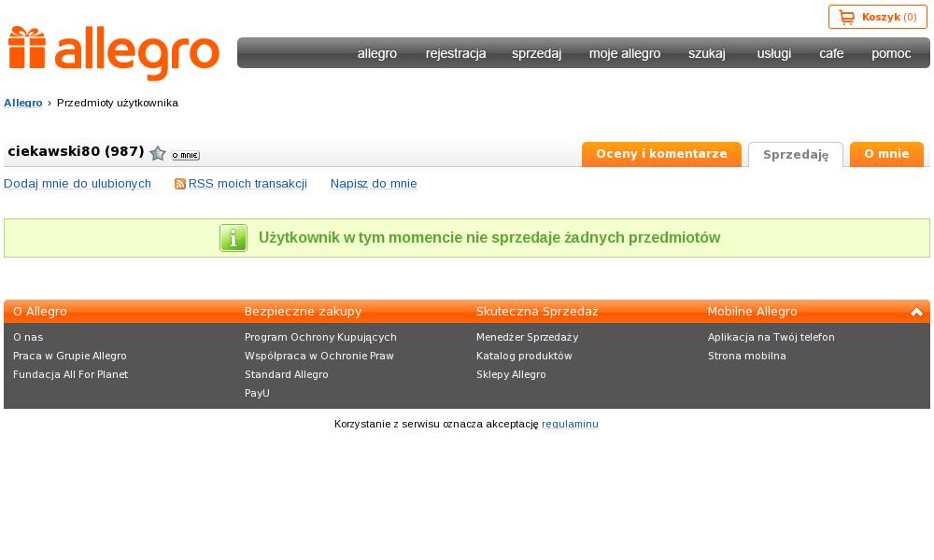
Task: Open the 'allegro' nav menu item
Action: [377, 53]
